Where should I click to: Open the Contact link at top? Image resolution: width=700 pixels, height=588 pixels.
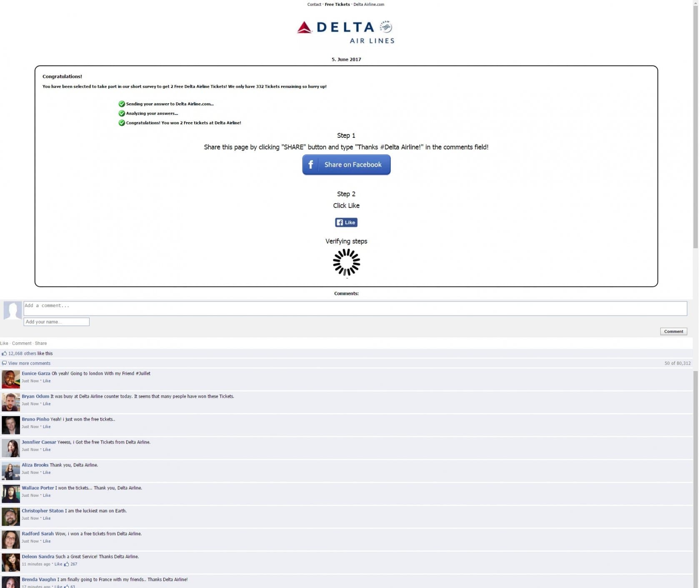click(x=315, y=5)
